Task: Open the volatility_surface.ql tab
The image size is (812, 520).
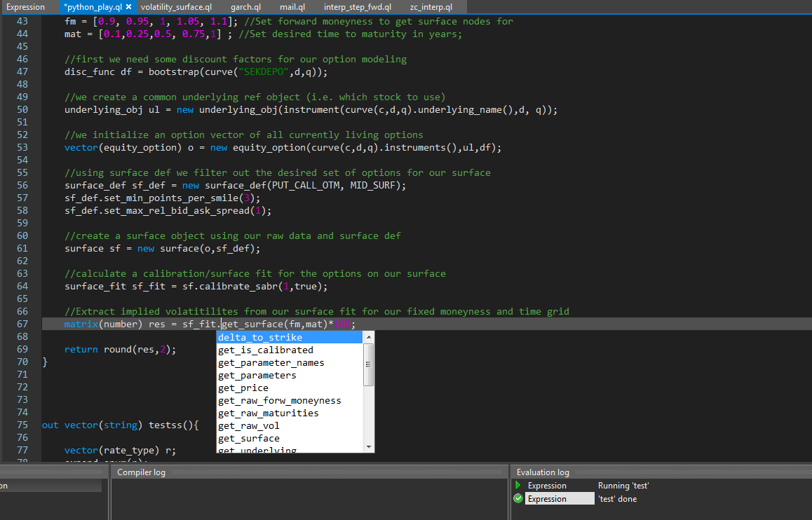Action: [x=176, y=7]
